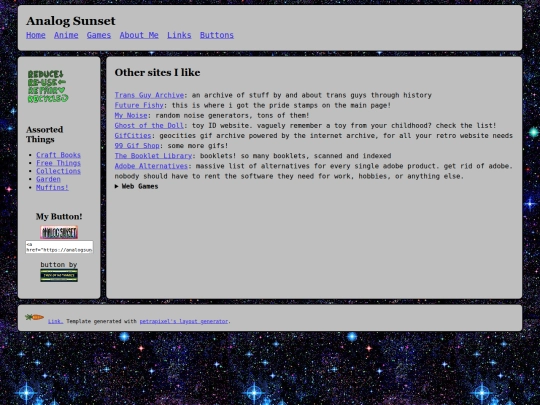Open the Games page

(99, 35)
